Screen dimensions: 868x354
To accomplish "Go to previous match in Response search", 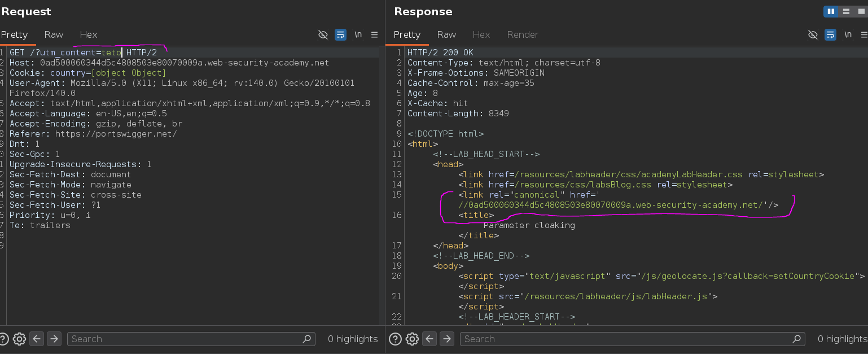I will click(429, 339).
